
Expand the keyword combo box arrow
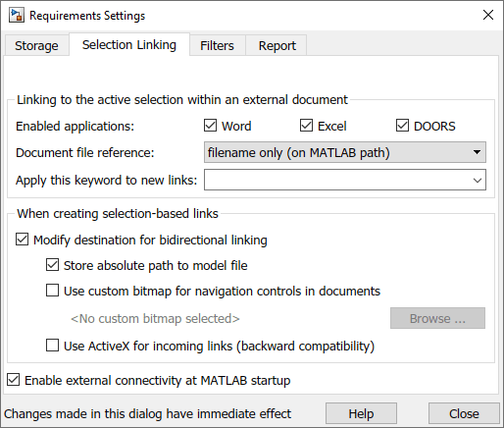[x=478, y=180]
